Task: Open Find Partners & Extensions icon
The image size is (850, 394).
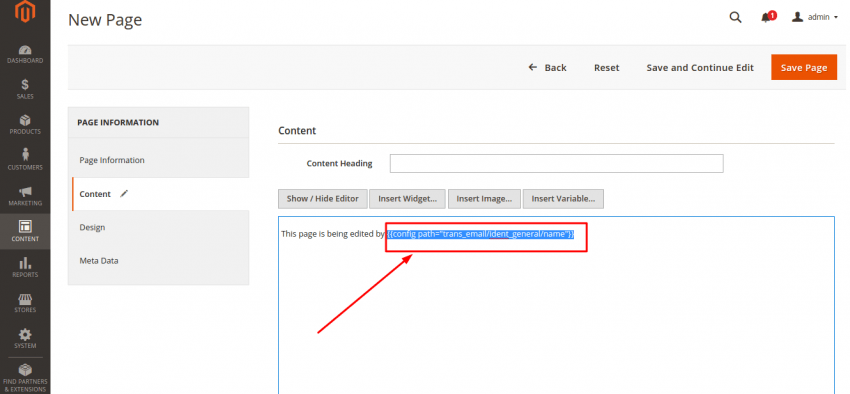Action: click(25, 370)
